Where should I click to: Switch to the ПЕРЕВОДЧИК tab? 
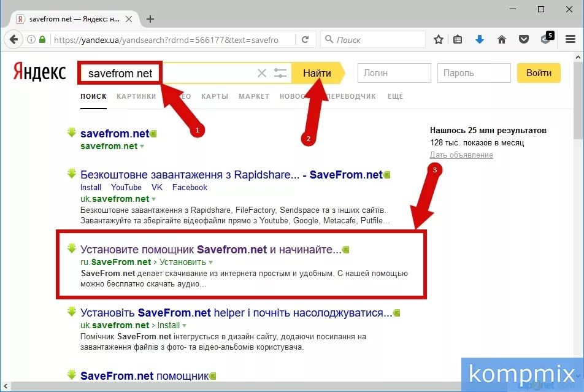[x=352, y=96]
